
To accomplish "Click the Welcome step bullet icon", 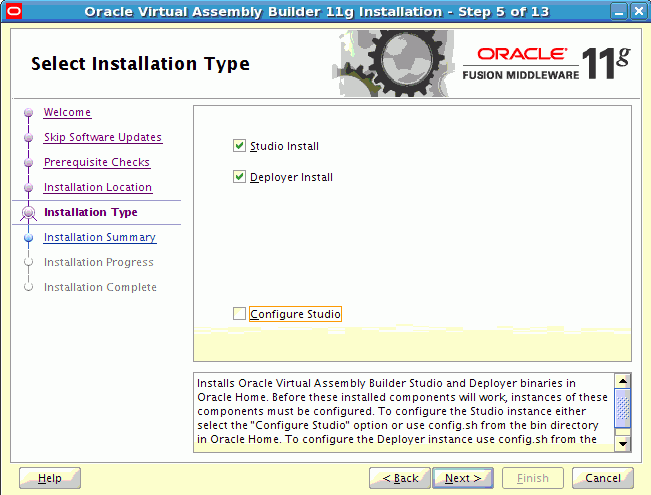I will click(x=29, y=113).
